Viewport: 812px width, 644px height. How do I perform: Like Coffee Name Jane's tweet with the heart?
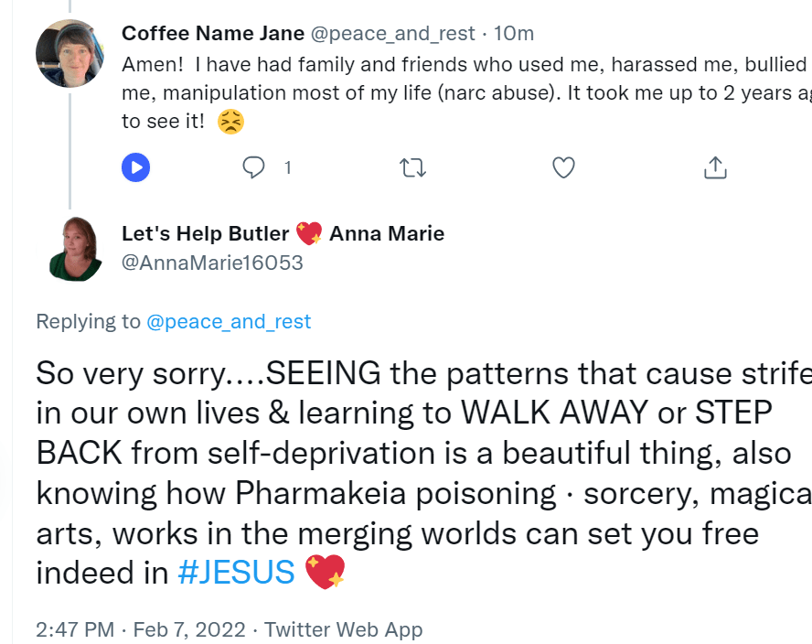click(564, 167)
